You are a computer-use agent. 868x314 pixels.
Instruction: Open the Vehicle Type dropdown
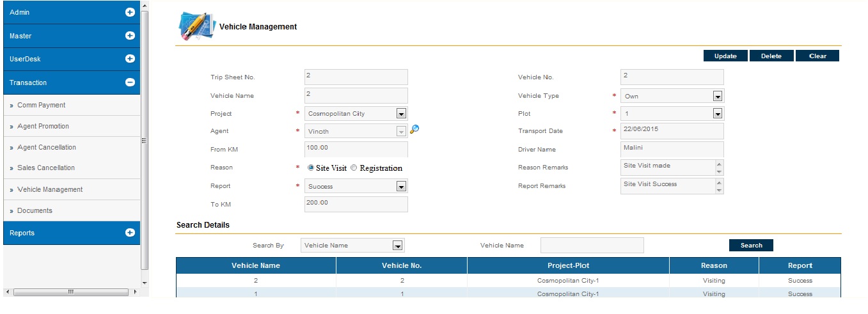717,97
